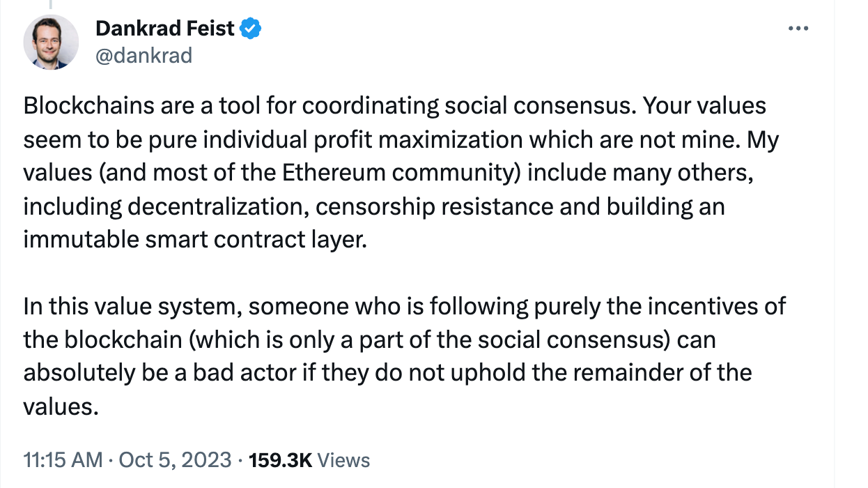Click the Views label
The width and height of the screenshot is (868, 488).
(x=344, y=460)
